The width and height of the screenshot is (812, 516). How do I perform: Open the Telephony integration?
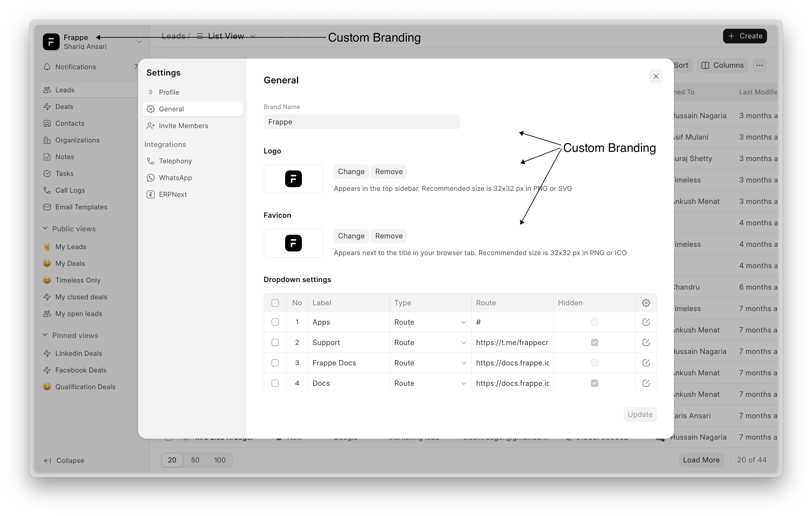click(x=175, y=161)
